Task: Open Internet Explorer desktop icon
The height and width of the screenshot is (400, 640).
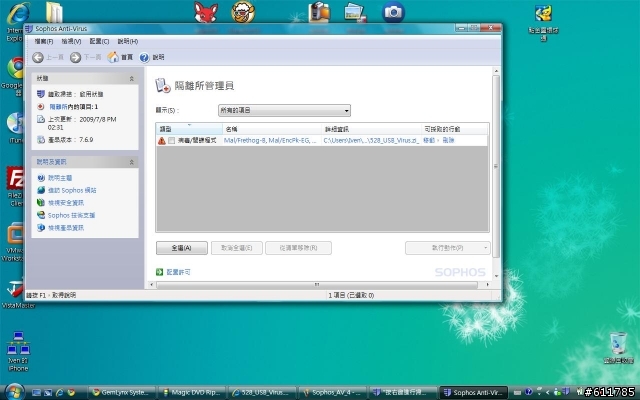Action: click(18, 13)
